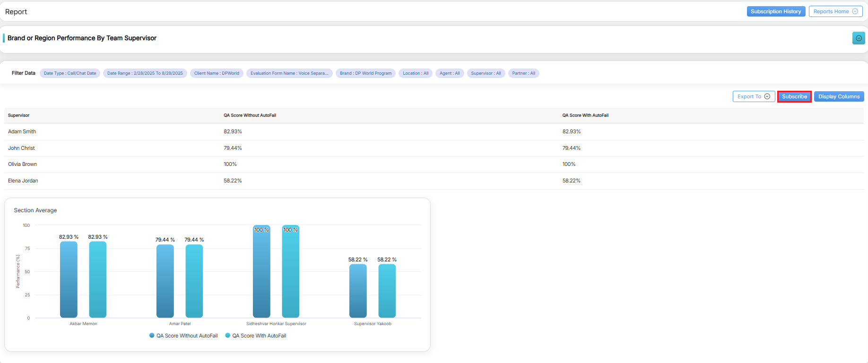
Task: Select the Date Type: Call/Chat Date chip
Action: pos(69,73)
